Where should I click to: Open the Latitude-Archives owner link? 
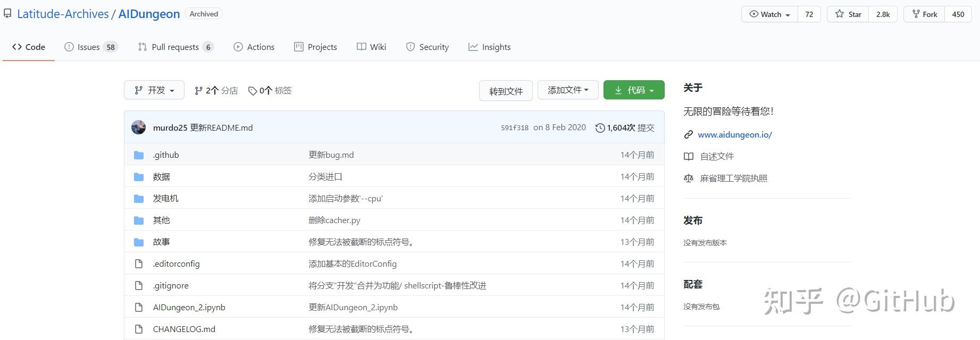tap(63, 14)
